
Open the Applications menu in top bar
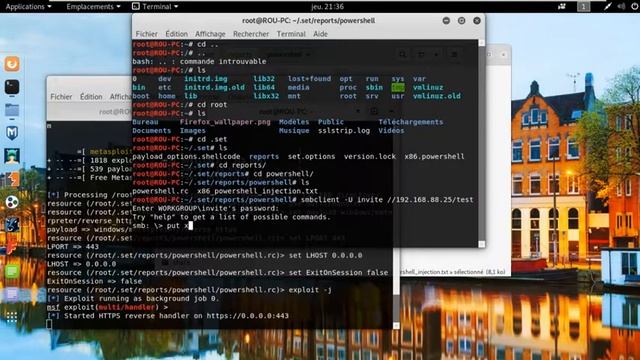pyautogui.click(x=28, y=7)
